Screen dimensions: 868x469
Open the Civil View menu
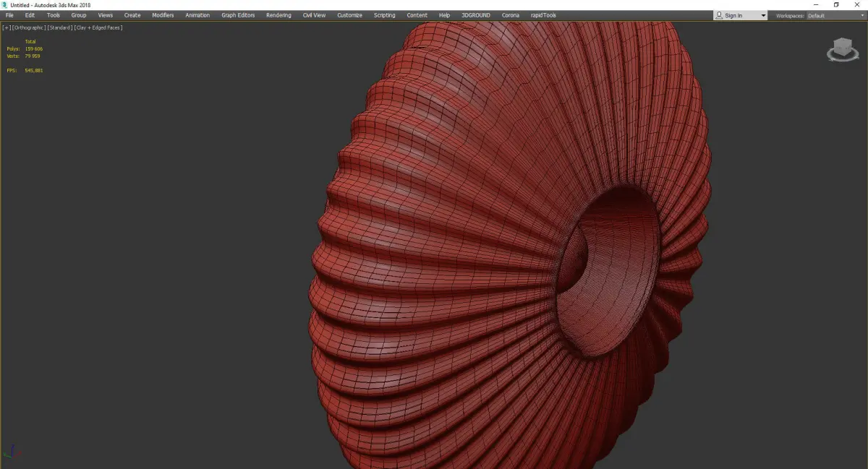314,15
